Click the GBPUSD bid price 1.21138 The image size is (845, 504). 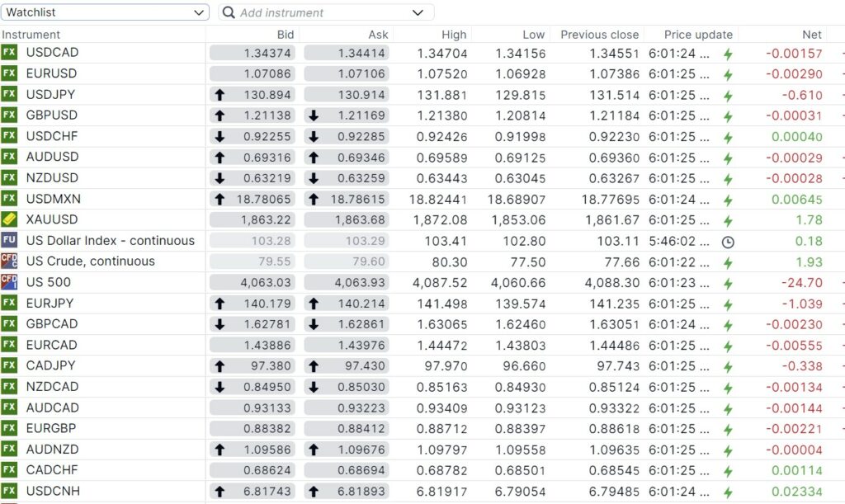click(x=267, y=115)
